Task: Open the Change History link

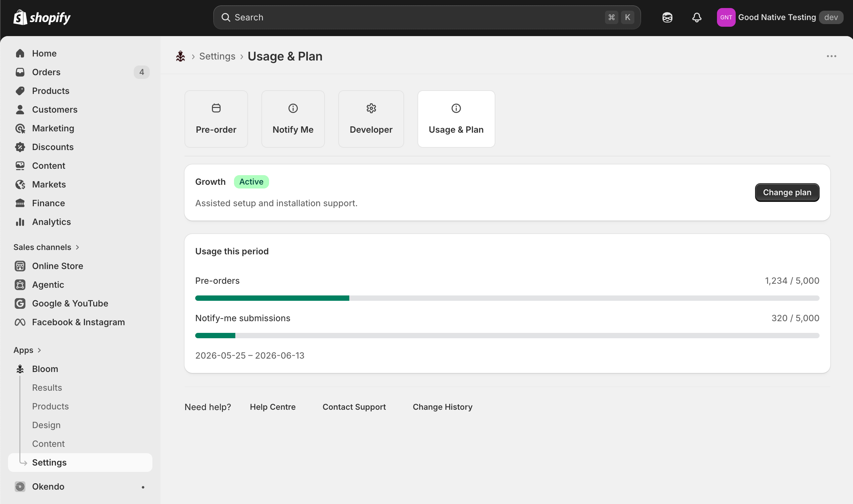Action: (x=443, y=407)
